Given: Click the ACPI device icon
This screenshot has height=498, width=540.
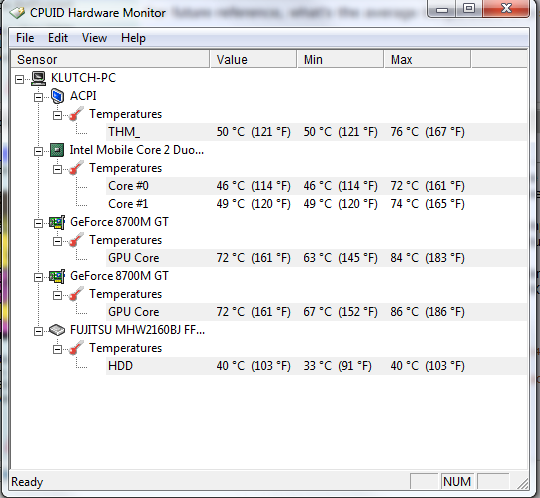Looking at the screenshot, I should 58,96.
